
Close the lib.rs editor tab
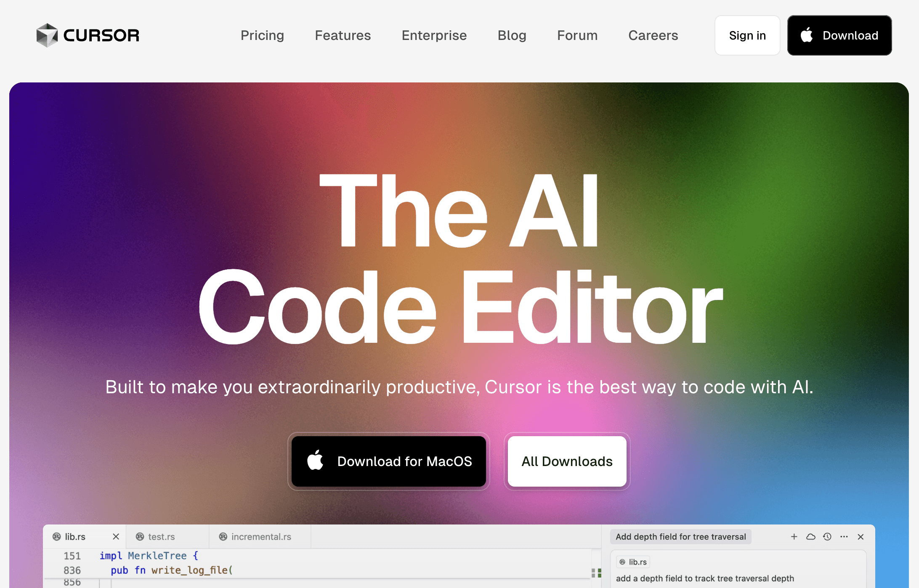click(116, 537)
